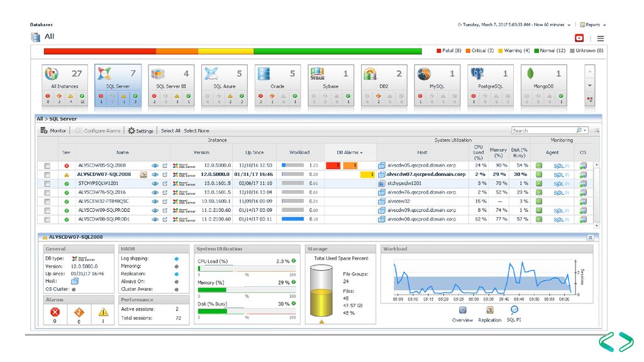Click the red DB alarm block for ALVSCDW05-SQL2008
Viewport: 644px width, 362px height.
tap(333, 165)
